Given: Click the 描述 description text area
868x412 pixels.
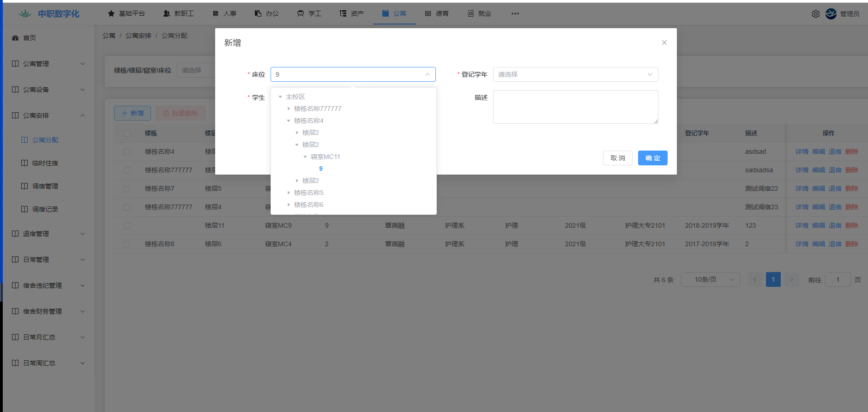Looking at the screenshot, I should tap(575, 107).
